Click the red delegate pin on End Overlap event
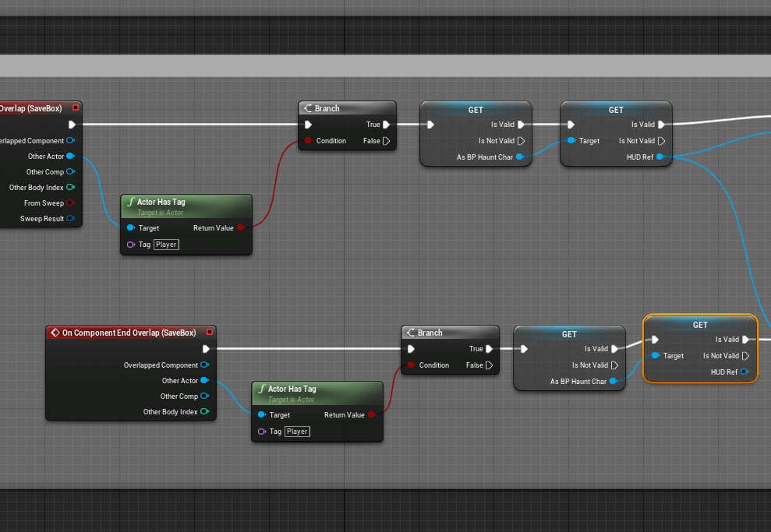771x532 pixels. (210, 333)
